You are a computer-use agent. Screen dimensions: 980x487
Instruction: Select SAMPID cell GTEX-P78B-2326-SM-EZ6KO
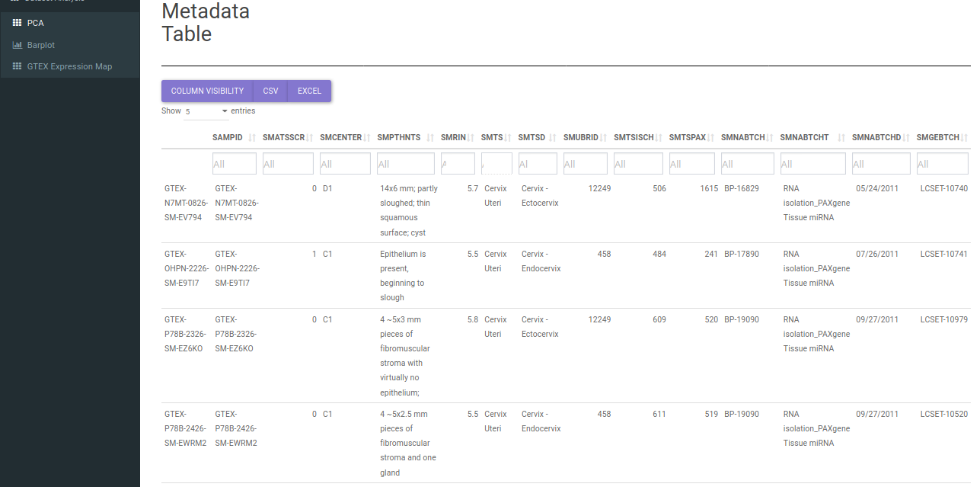pos(237,334)
